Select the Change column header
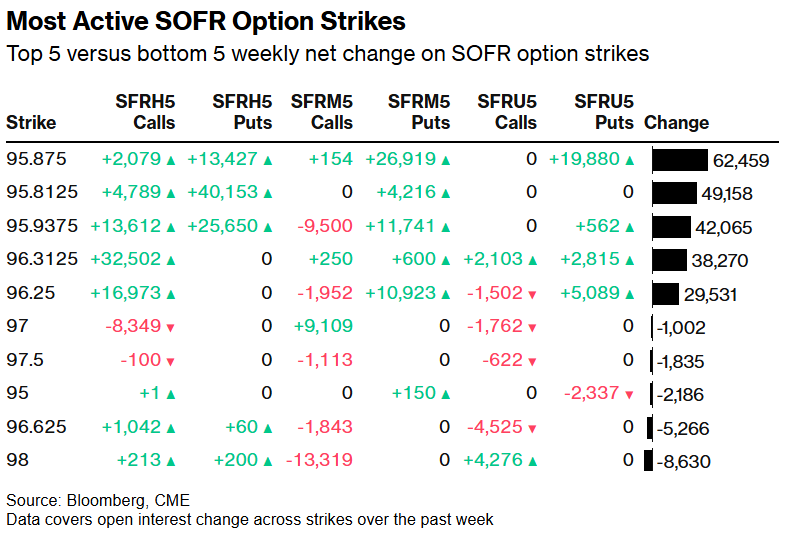The width and height of the screenshot is (786, 544). pos(677,123)
